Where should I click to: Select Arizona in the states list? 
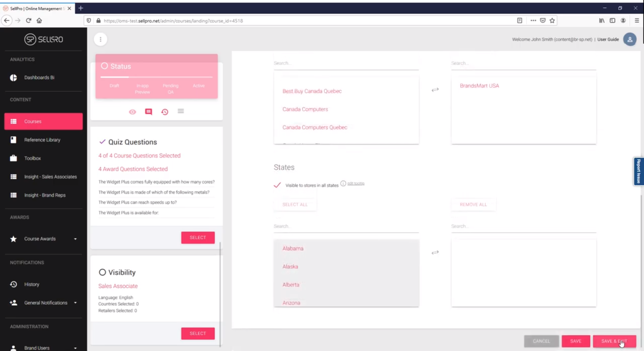click(291, 303)
